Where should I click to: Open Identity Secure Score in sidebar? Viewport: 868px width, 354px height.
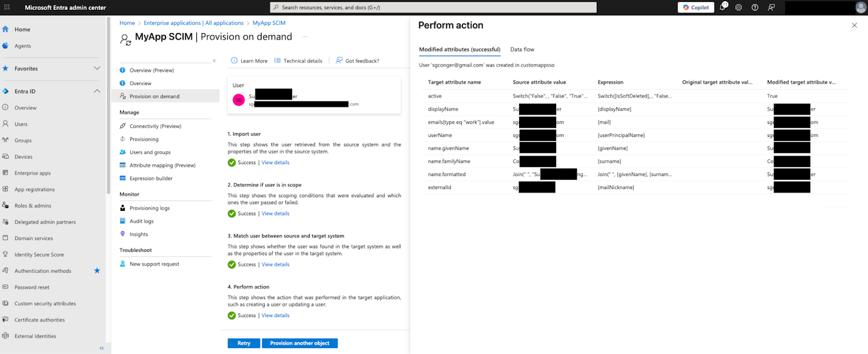pos(39,254)
